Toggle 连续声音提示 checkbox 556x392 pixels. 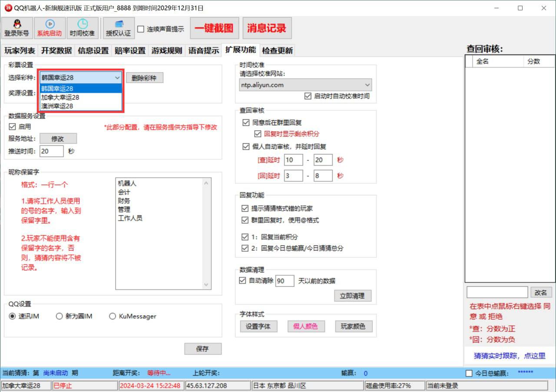click(x=141, y=29)
